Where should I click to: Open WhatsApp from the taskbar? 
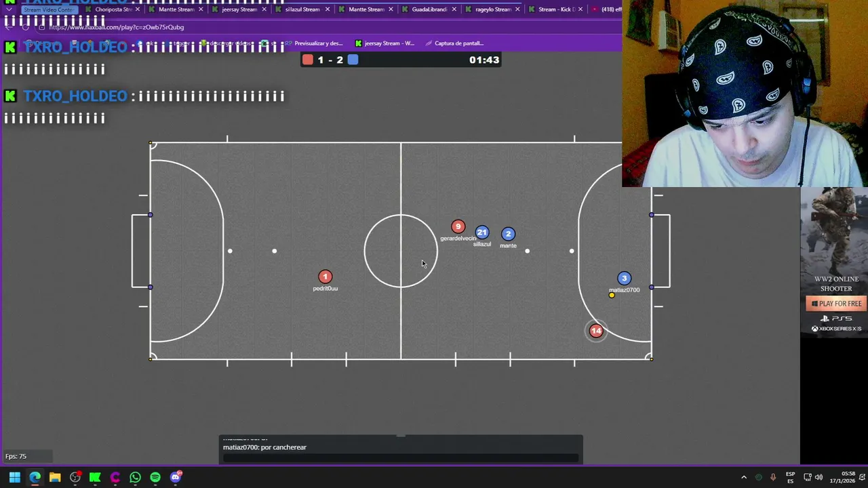click(x=135, y=477)
